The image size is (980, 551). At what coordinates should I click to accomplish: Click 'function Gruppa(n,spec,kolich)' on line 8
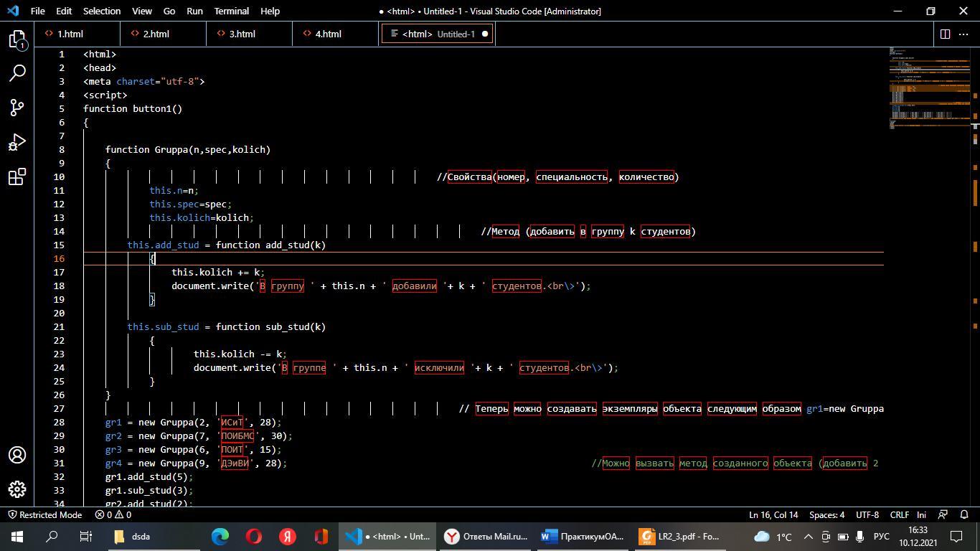click(188, 149)
